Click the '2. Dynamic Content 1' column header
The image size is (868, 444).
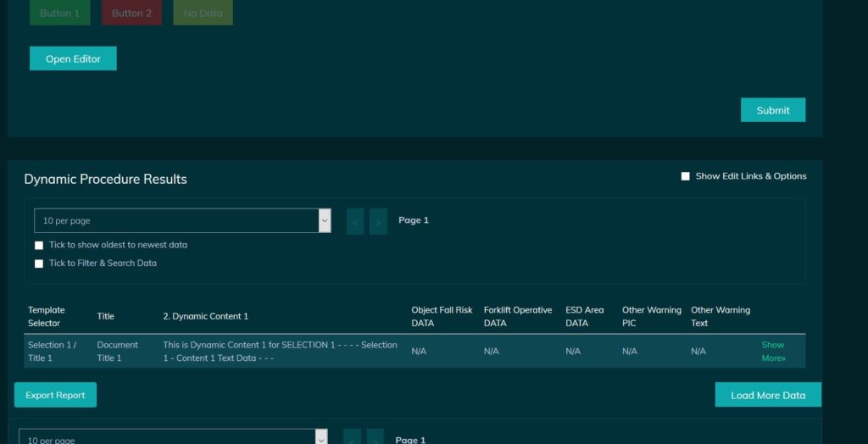[x=205, y=316]
